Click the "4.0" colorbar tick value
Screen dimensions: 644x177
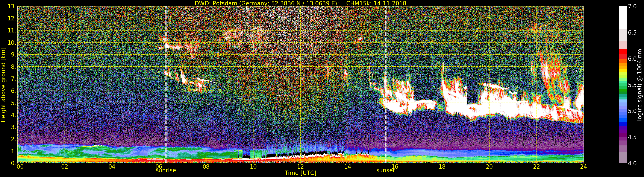coord(632,163)
